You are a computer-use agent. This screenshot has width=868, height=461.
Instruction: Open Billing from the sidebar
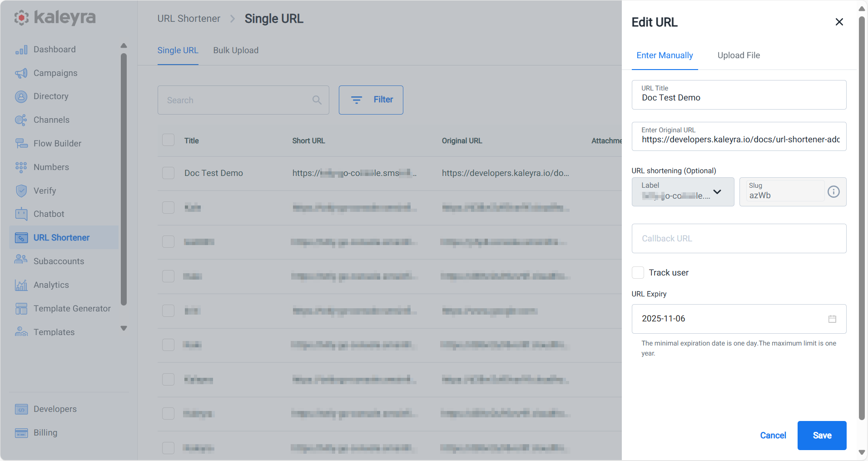coord(45,433)
